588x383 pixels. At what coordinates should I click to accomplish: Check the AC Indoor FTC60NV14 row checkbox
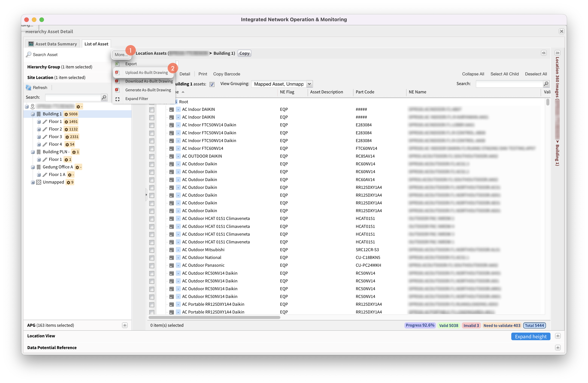click(152, 149)
